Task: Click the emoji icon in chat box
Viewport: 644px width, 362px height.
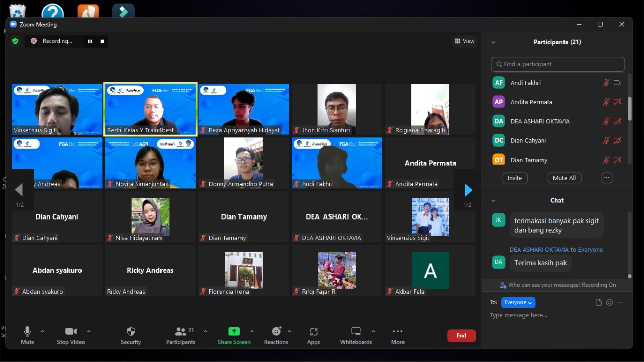Action: [x=609, y=302]
